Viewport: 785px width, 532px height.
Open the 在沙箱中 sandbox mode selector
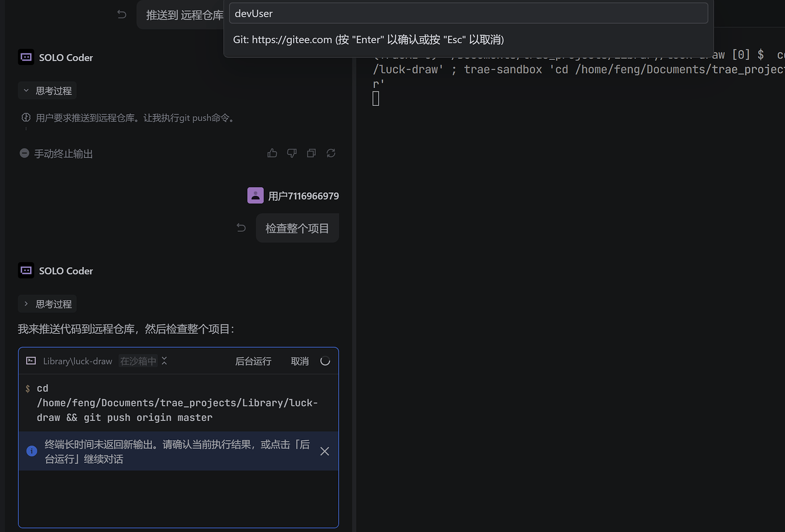pyautogui.click(x=143, y=361)
